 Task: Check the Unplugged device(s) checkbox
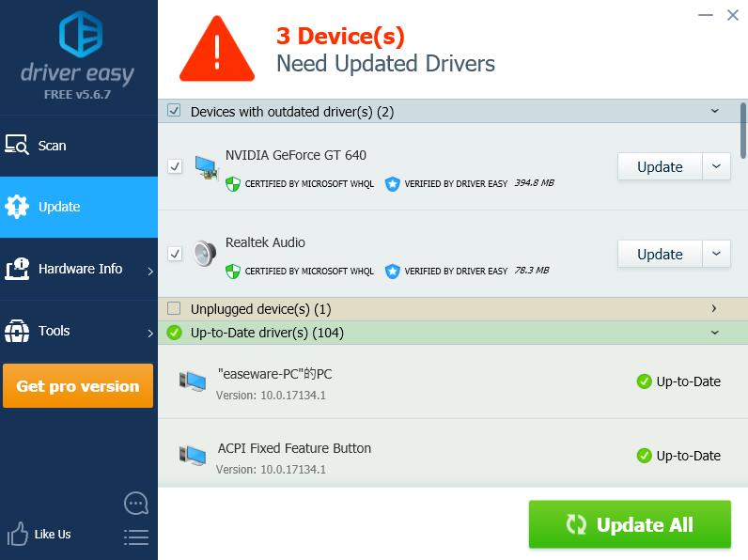[174, 308]
